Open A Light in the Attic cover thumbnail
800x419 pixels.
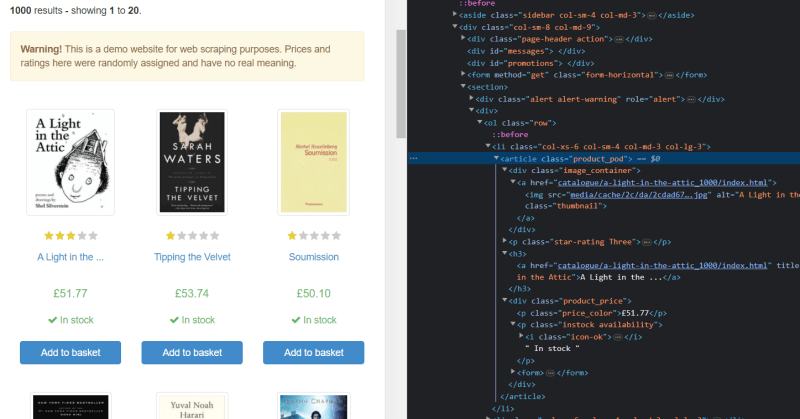click(x=70, y=162)
